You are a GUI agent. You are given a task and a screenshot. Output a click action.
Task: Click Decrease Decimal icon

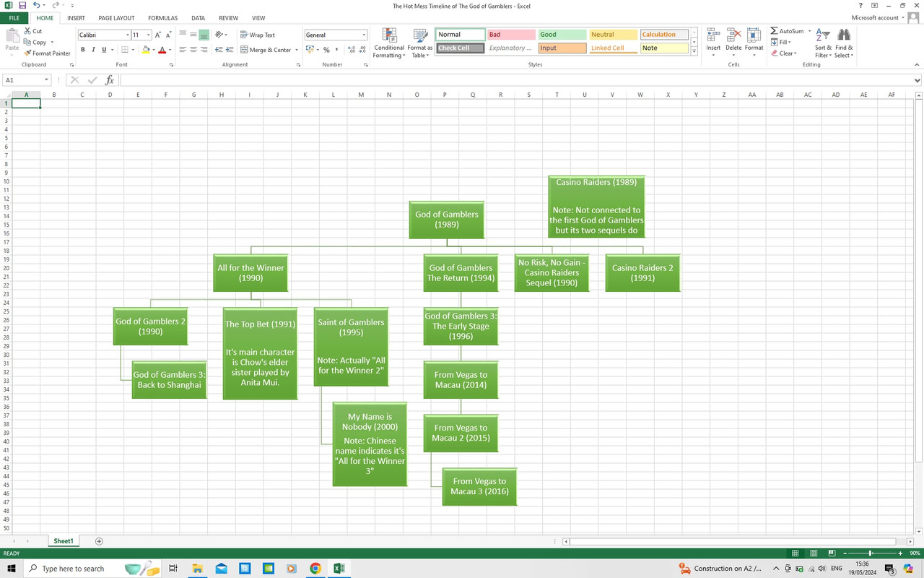(x=362, y=50)
